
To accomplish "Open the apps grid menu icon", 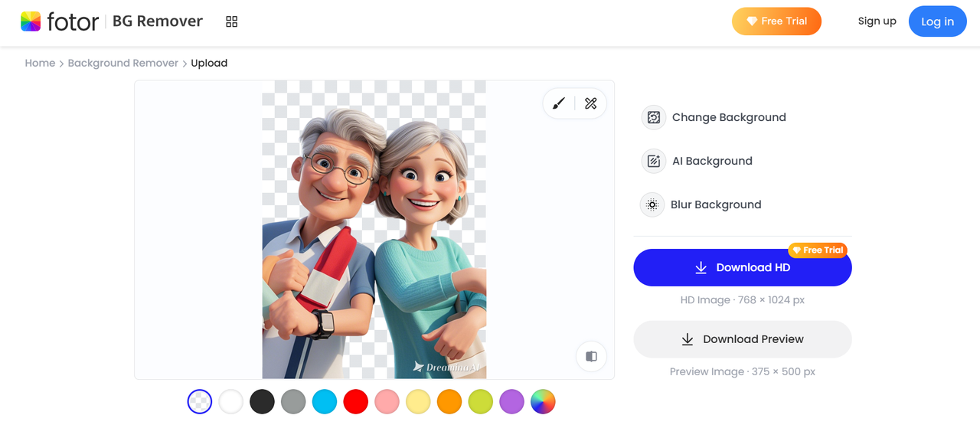I will pos(232,21).
